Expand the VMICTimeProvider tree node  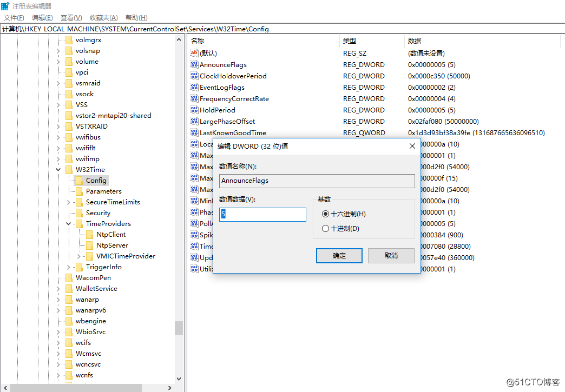[79, 256]
